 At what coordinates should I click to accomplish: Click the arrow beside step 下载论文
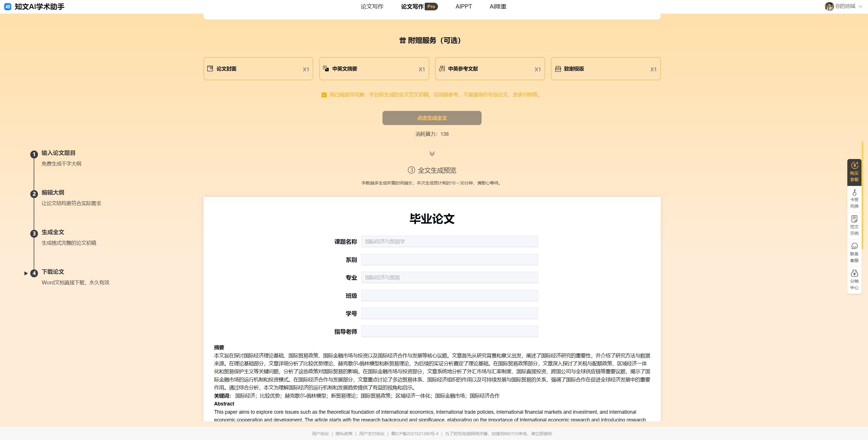(x=26, y=273)
